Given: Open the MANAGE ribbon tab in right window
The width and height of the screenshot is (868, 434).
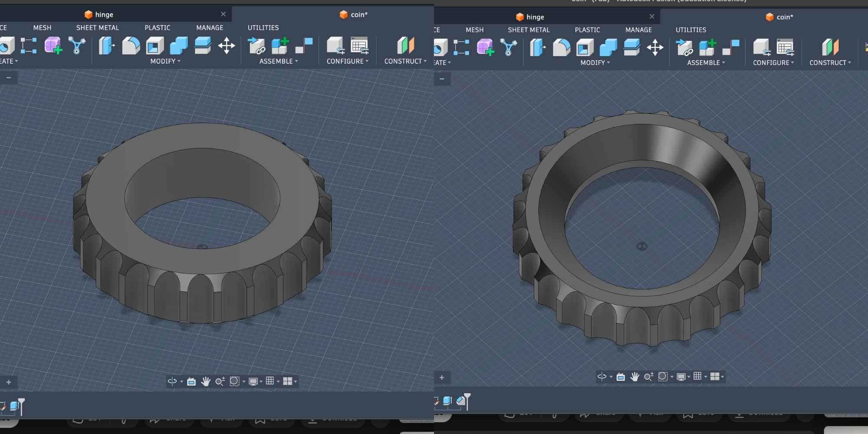Looking at the screenshot, I should [x=638, y=30].
